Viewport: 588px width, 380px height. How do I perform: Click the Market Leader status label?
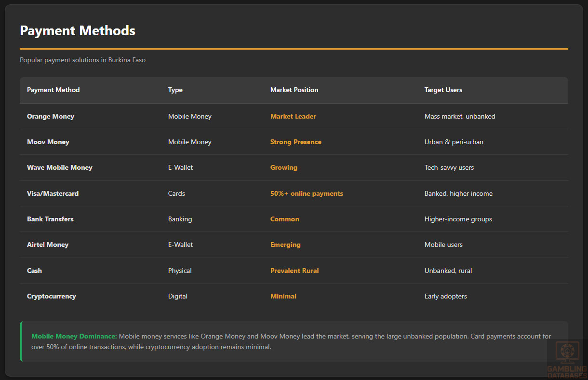(293, 116)
